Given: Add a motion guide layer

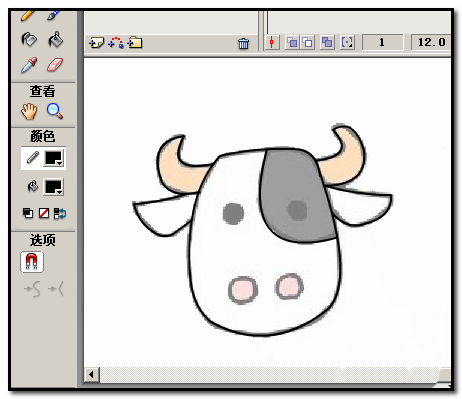Looking at the screenshot, I should tap(116, 43).
